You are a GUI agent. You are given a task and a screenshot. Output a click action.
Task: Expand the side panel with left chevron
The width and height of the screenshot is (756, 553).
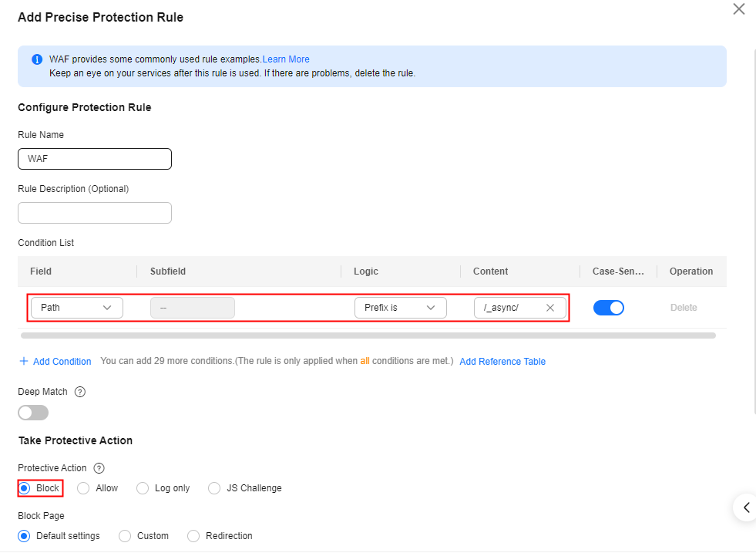pos(746,507)
